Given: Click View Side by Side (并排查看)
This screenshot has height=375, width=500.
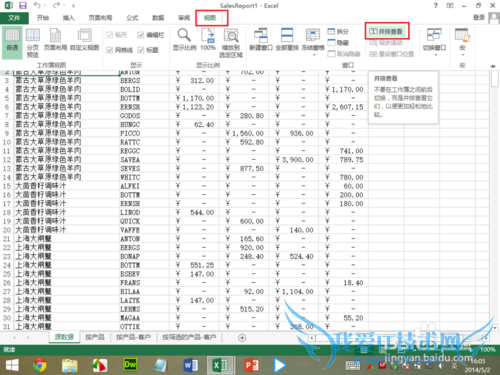Looking at the screenshot, I should (387, 31).
